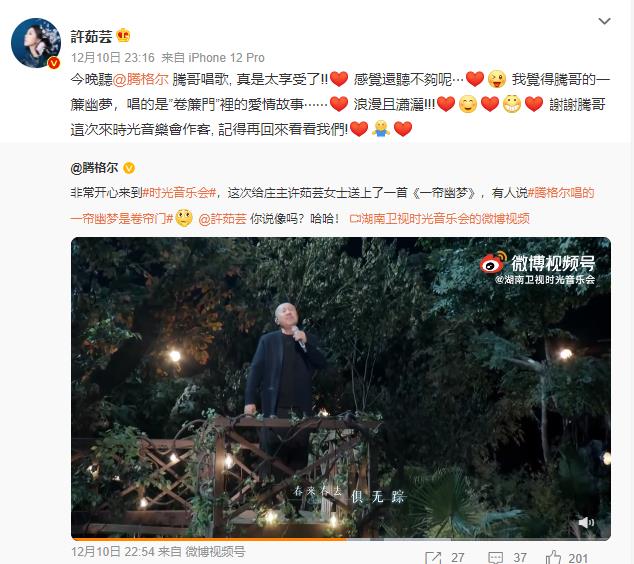Open the #腾格尔唱的一帘幽梦是卷帘门# hashtag
This screenshot has width=634, height=564.
click(x=332, y=206)
